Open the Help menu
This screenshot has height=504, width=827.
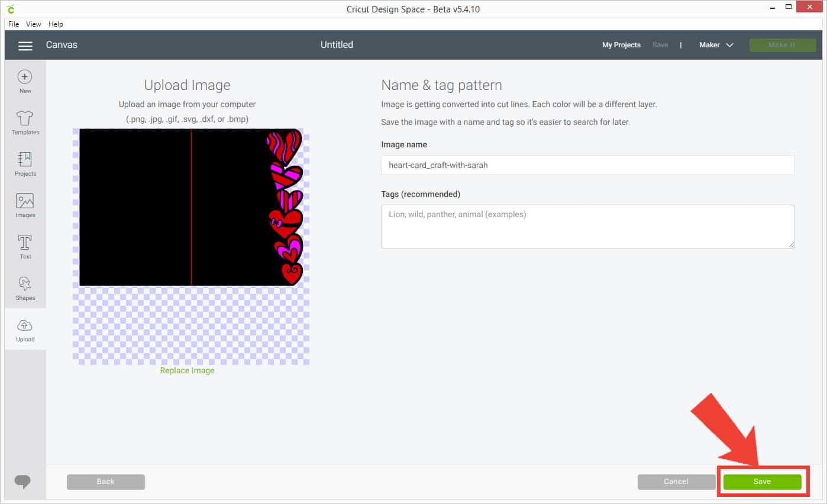pyautogui.click(x=56, y=24)
